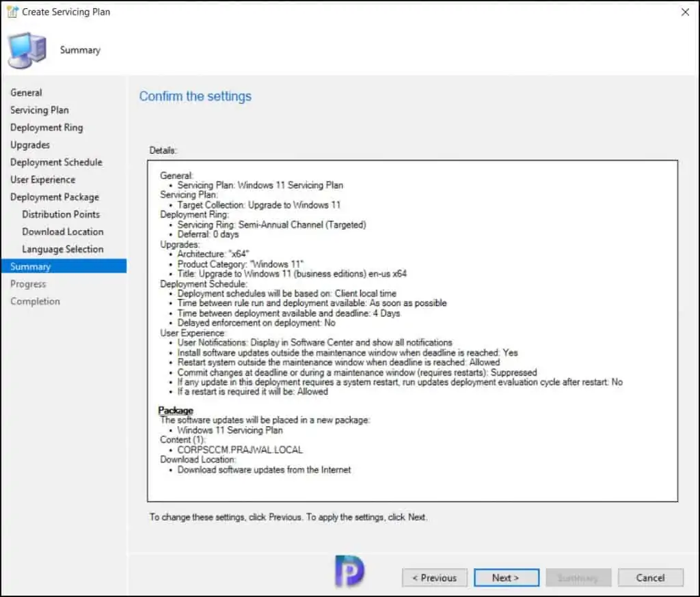Click 'CORPSCCM.PRAJWAL.LOCAL' content entry

pos(240,449)
